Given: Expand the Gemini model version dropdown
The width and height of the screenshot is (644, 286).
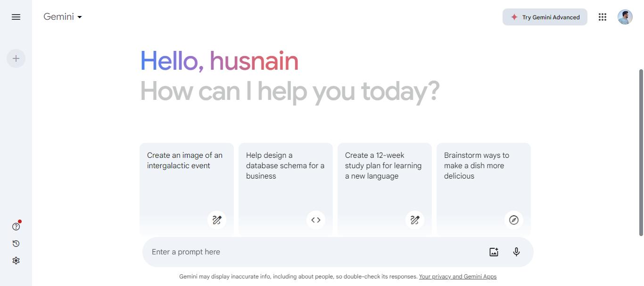Looking at the screenshot, I should tap(79, 17).
